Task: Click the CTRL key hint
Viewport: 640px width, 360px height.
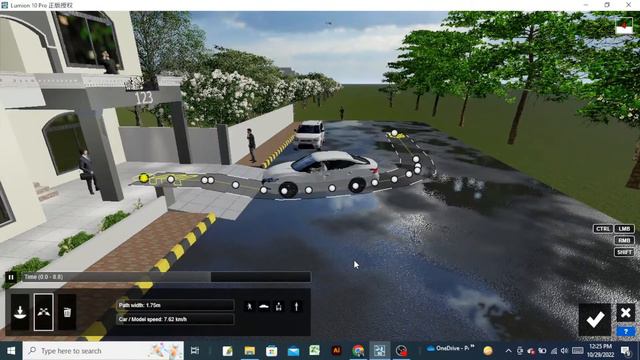Action: pyautogui.click(x=603, y=229)
